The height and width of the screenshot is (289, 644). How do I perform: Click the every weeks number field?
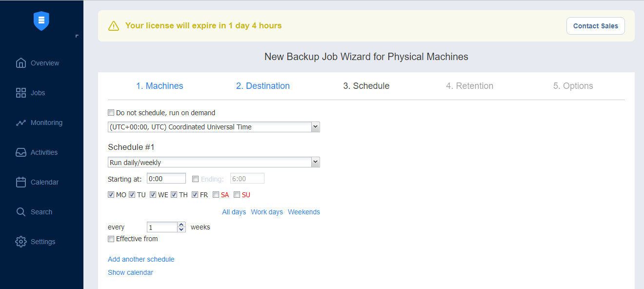[x=162, y=227]
